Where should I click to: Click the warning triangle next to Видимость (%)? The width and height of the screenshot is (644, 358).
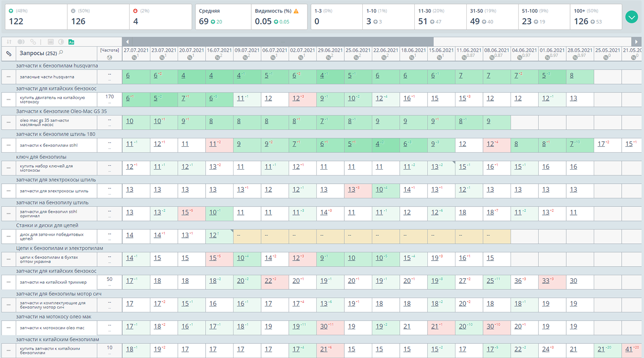click(296, 11)
